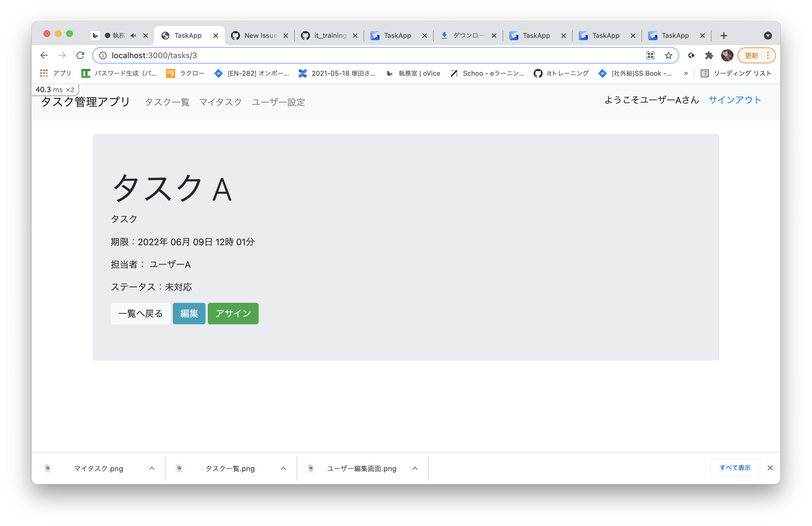The height and width of the screenshot is (526, 812).
Task: Open the itトレーニング GitHub bookmark
Action: 561,73
